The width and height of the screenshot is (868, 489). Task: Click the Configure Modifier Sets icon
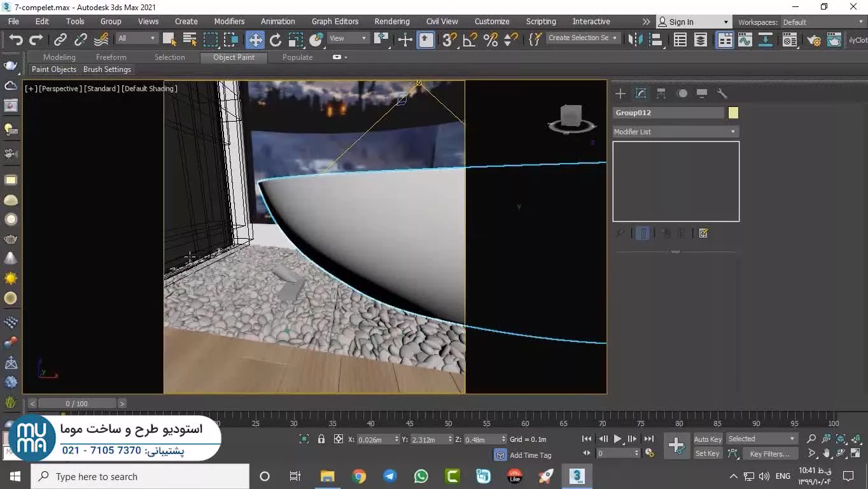coord(703,233)
